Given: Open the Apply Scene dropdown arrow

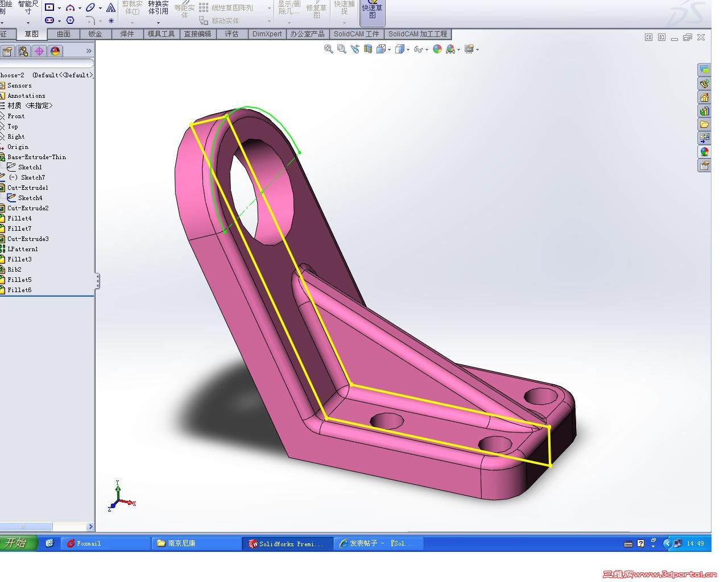Looking at the screenshot, I should pos(458,50).
